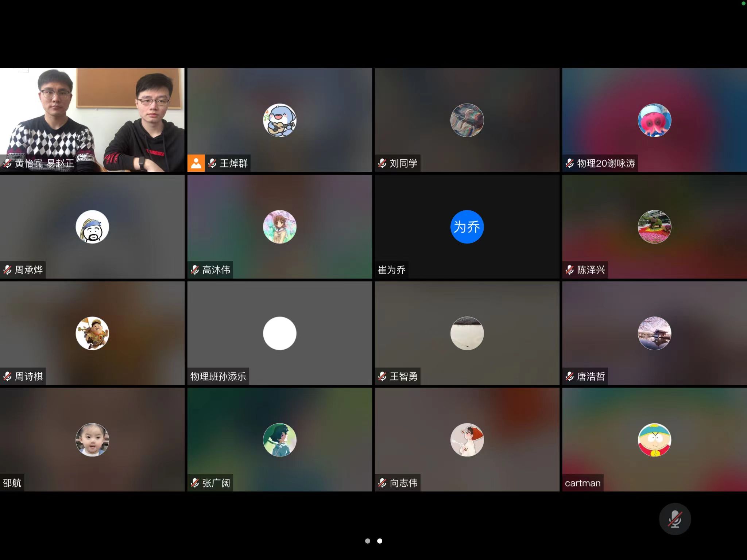Click the muted mic icon beside 刘同学

pos(382,163)
